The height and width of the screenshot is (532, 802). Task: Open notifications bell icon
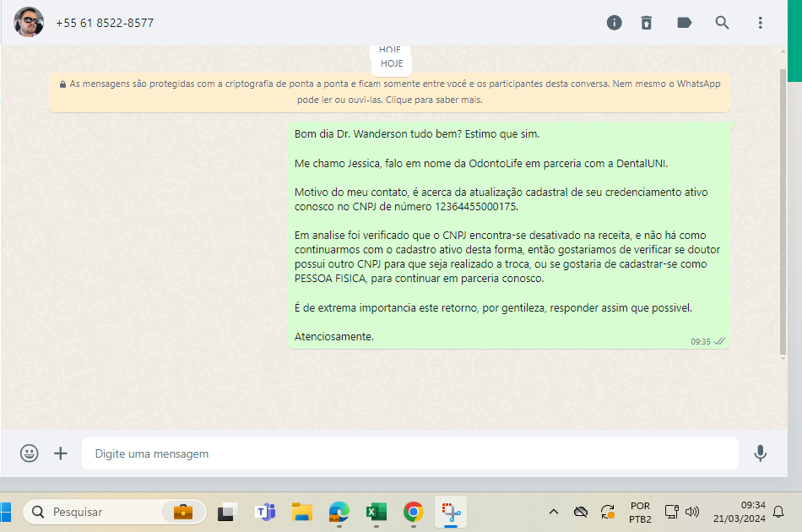click(778, 512)
